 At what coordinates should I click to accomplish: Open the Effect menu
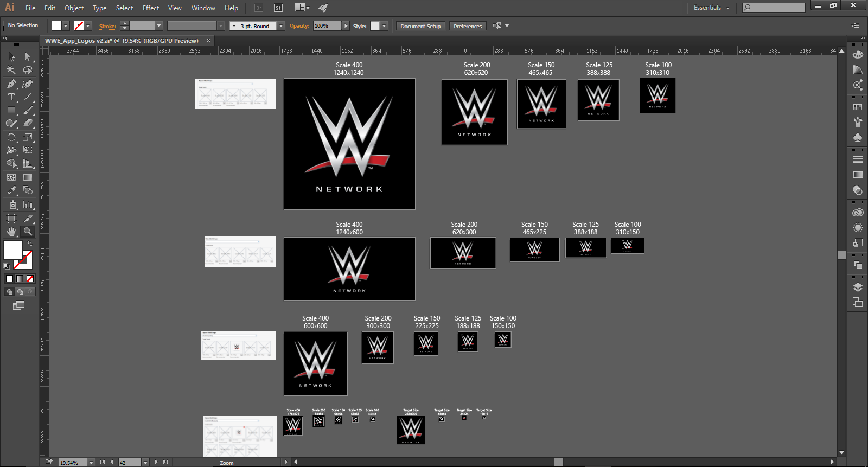click(x=151, y=8)
